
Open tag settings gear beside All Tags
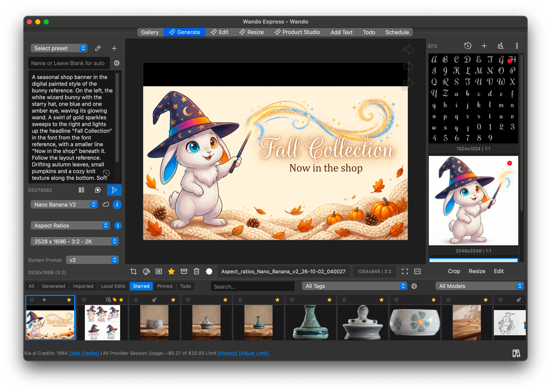point(414,286)
